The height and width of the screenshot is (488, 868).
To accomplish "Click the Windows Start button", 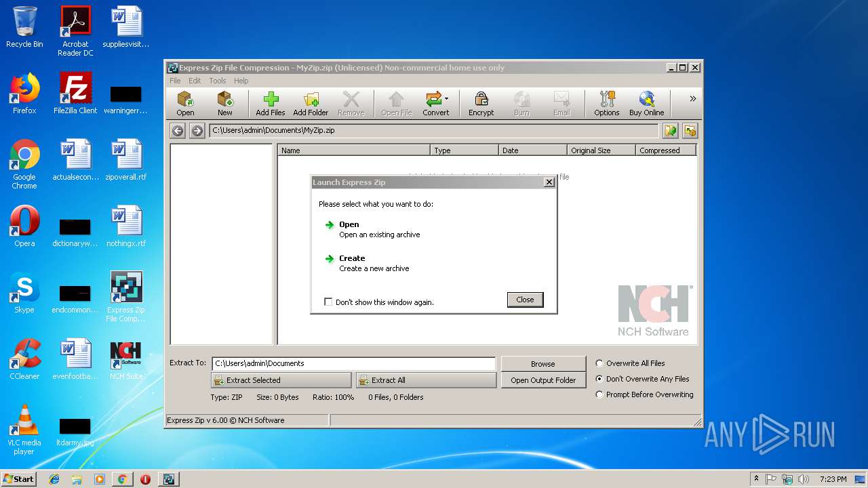I will click(x=19, y=479).
